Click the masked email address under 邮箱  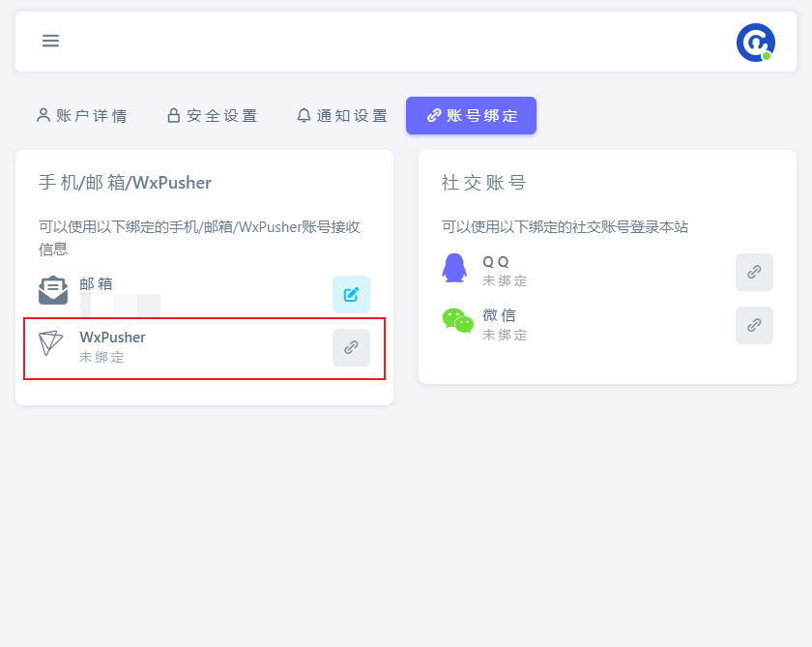tap(120, 305)
